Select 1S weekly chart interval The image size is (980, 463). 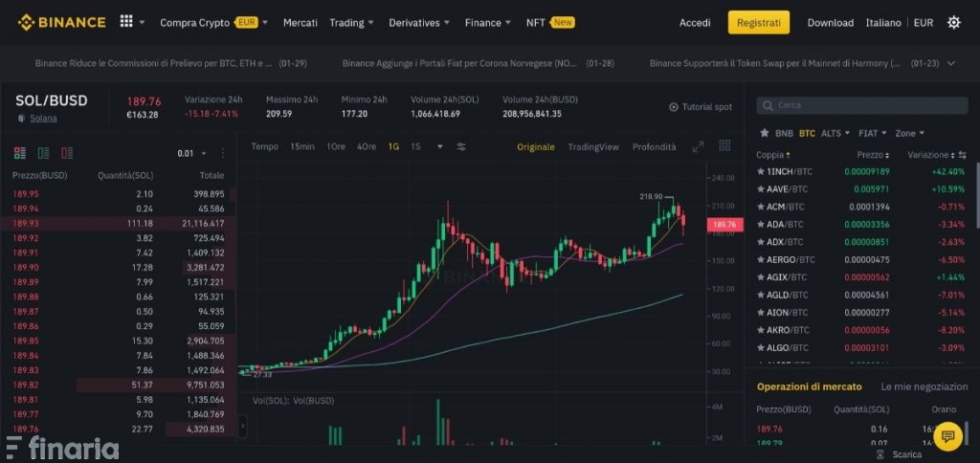click(415, 146)
